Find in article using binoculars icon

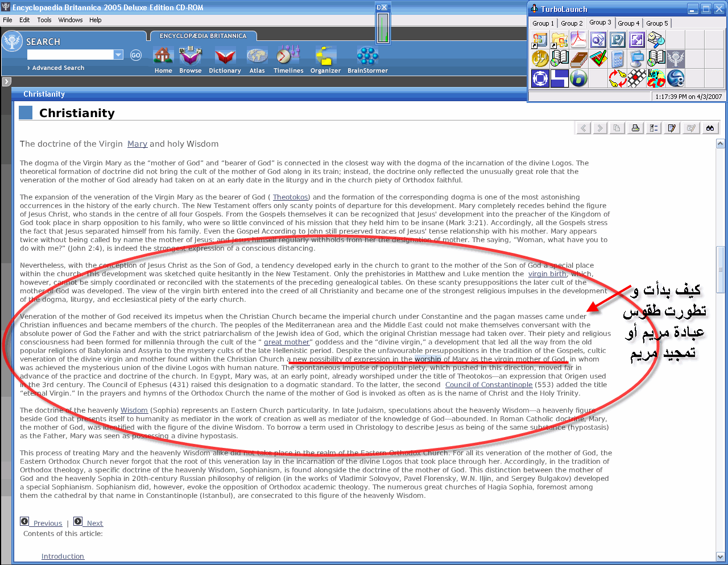click(710, 128)
